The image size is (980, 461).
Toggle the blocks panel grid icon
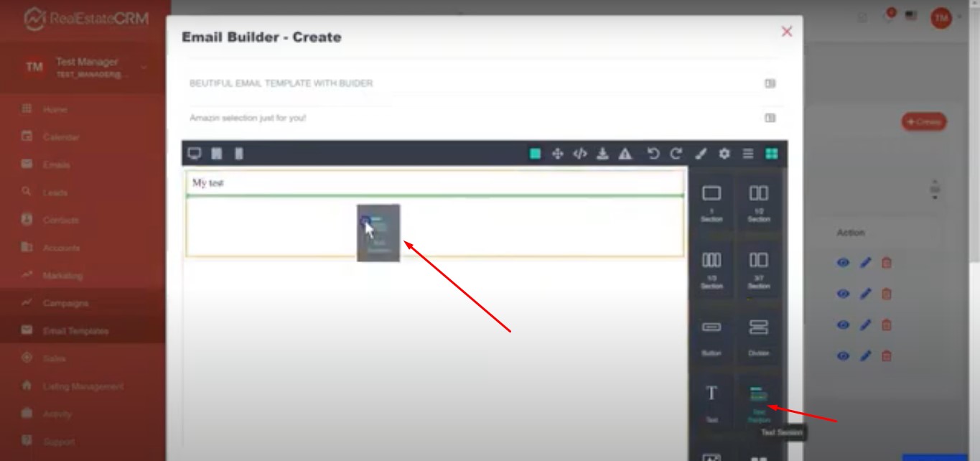tap(771, 154)
